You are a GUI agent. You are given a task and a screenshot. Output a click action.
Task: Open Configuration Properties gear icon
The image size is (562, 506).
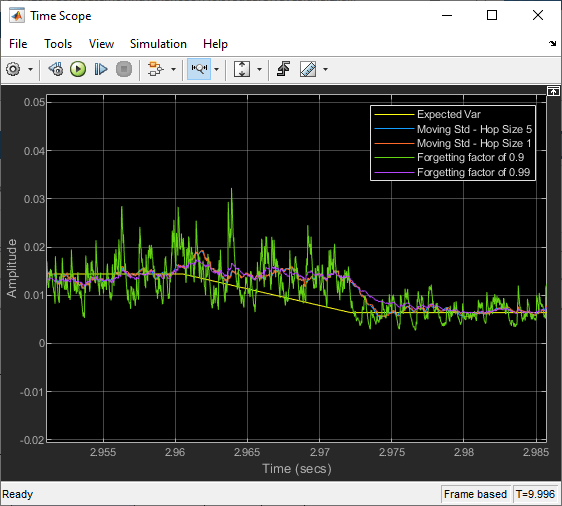(13, 69)
